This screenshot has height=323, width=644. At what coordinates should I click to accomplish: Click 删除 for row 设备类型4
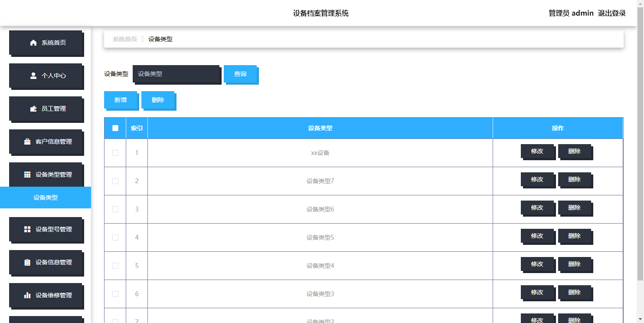(575, 264)
